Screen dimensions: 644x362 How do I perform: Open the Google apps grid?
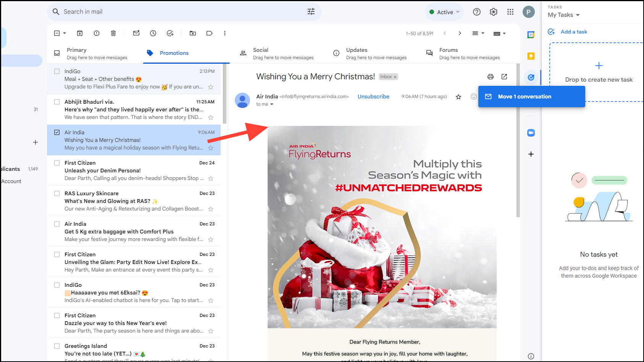(510, 12)
